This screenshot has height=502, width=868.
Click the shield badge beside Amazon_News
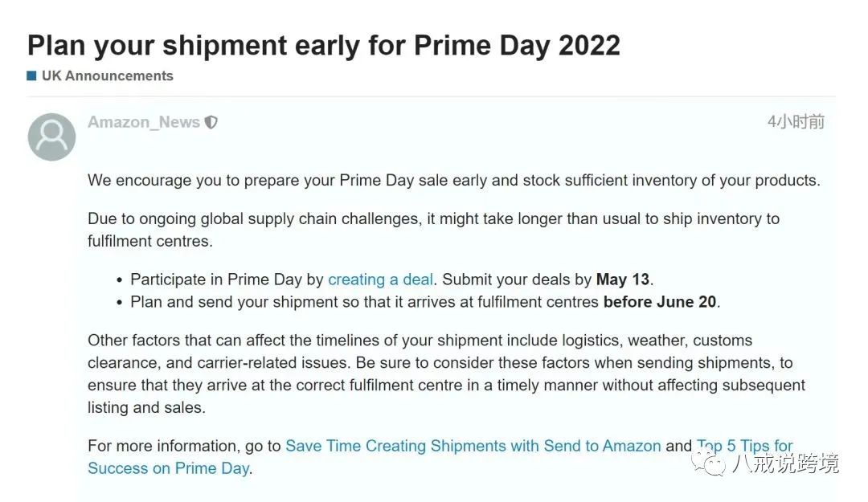point(210,122)
